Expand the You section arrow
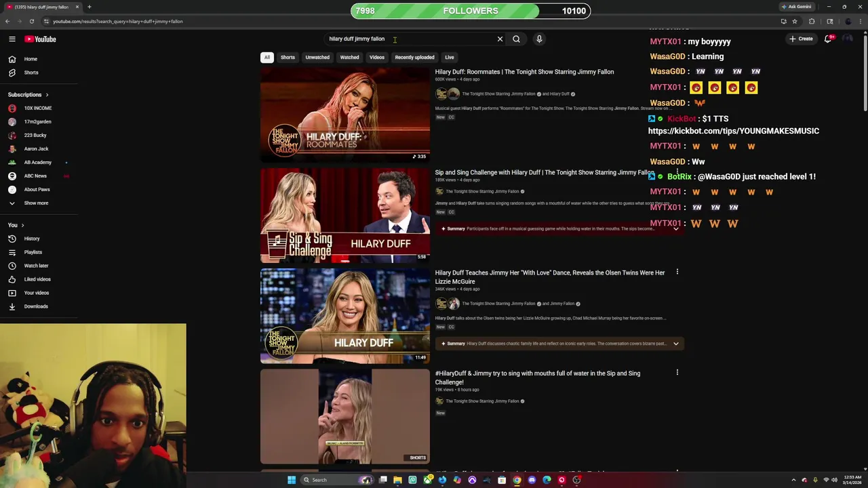Image resolution: width=868 pixels, height=488 pixels. [22, 225]
